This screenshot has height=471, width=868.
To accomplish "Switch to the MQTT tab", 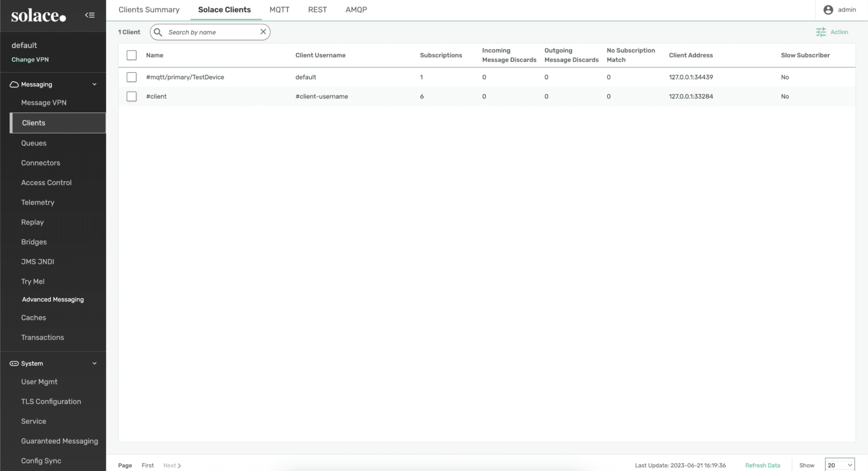I will click(x=279, y=10).
